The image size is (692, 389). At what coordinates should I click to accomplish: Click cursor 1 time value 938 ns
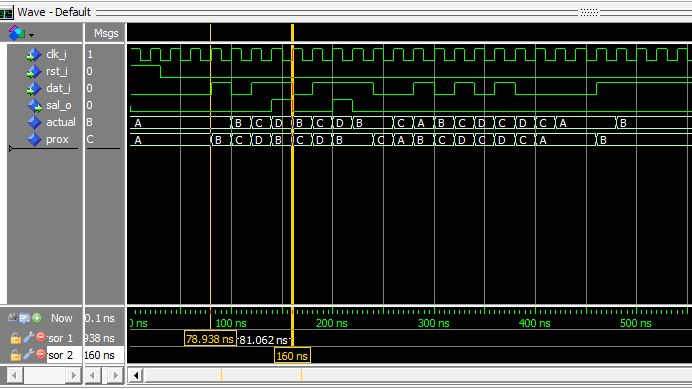[x=100, y=338]
